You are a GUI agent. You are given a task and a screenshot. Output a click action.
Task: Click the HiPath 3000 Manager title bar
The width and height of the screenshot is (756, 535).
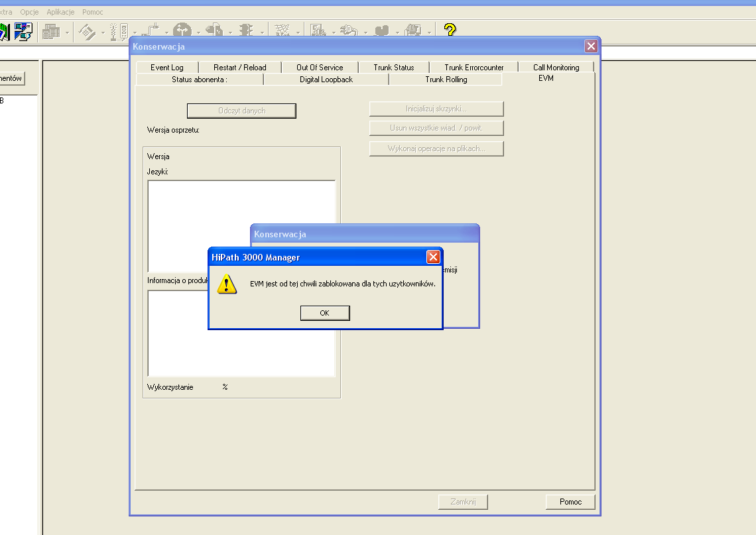tap(326, 257)
